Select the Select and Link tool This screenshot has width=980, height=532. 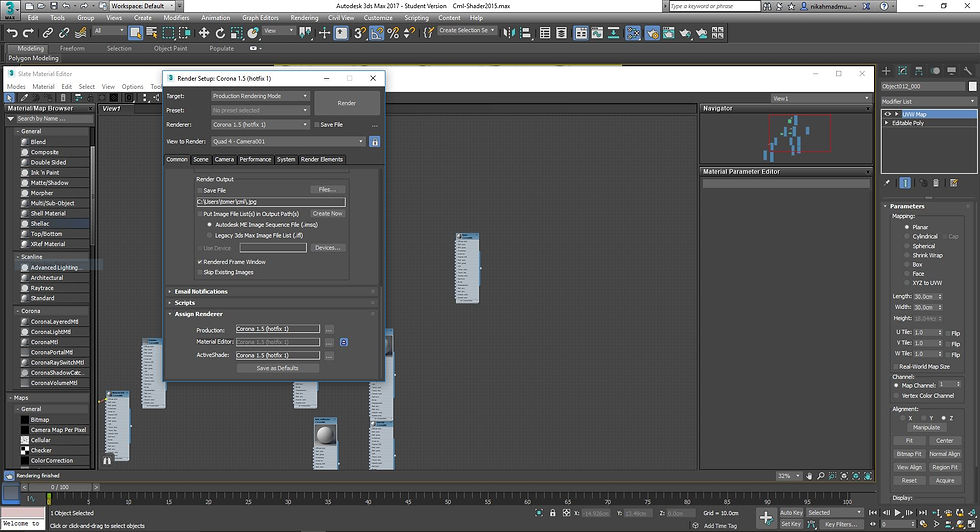click(48, 33)
